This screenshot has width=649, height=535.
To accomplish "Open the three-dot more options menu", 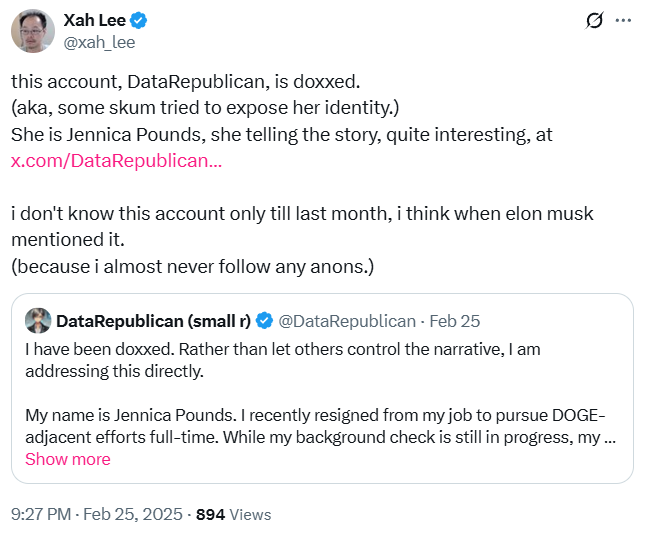I will 623,21.
